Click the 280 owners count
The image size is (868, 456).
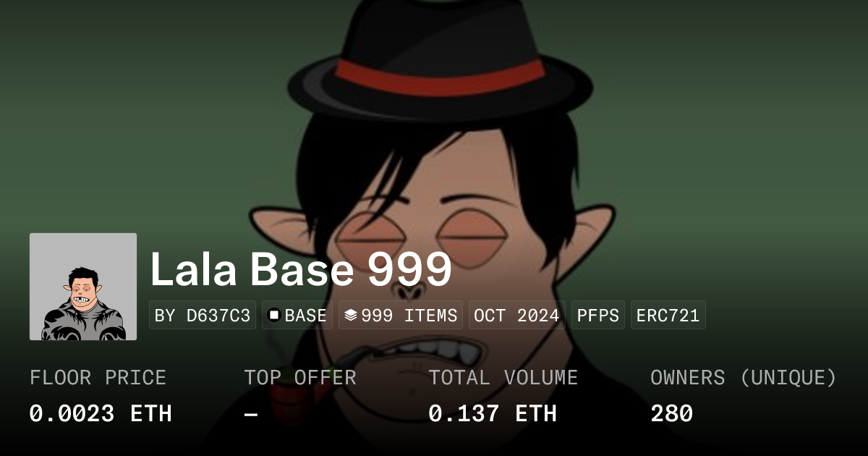pyautogui.click(x=672, y=414)
